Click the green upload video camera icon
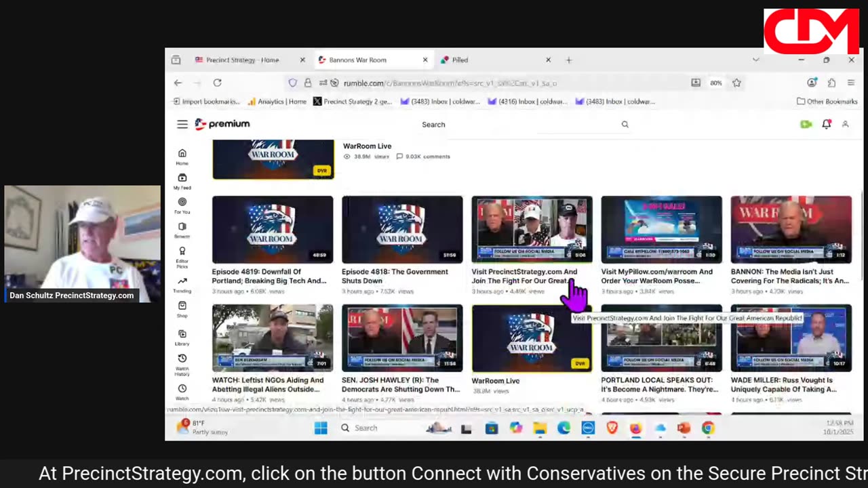The width and height of the screenshot is (868, 488). 806,125
